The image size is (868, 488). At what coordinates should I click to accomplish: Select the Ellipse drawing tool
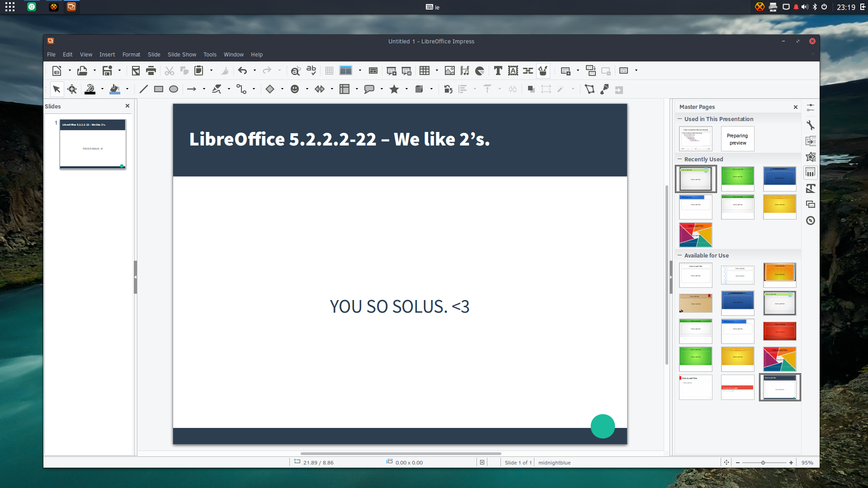click(x=174, y=89)
